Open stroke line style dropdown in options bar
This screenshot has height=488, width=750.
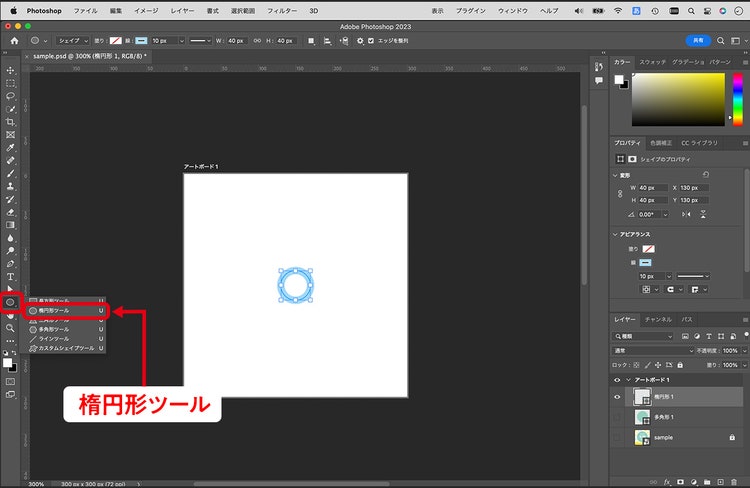click(x=200, y=41)
